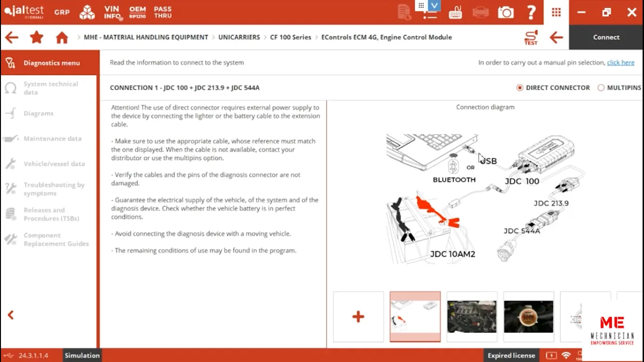Screen dimensions: 644x362
Task: Click the CONNECTION 1 - JDC 100 heading
Action: (185, 88)
